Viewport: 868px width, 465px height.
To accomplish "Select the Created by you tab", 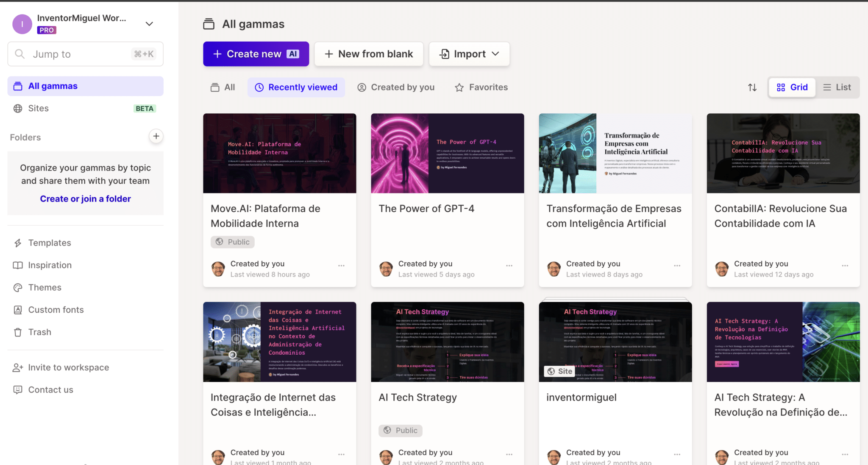I will click(x=396, y=87).
